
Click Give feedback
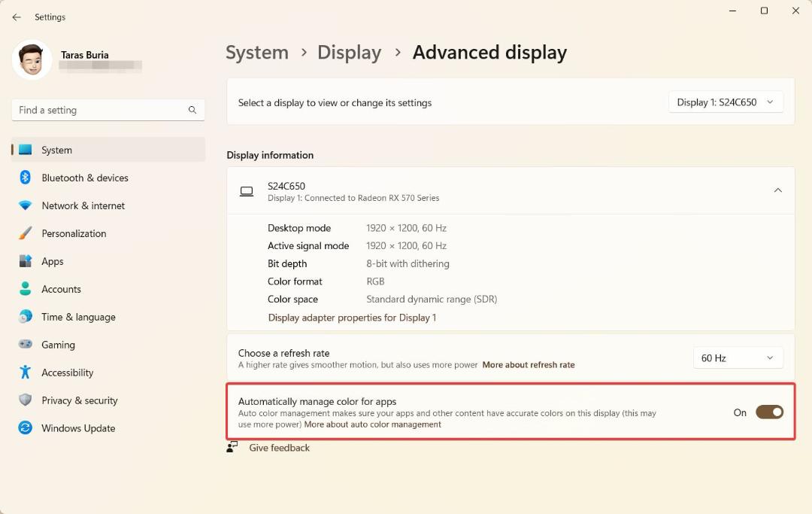click(279, 448)
